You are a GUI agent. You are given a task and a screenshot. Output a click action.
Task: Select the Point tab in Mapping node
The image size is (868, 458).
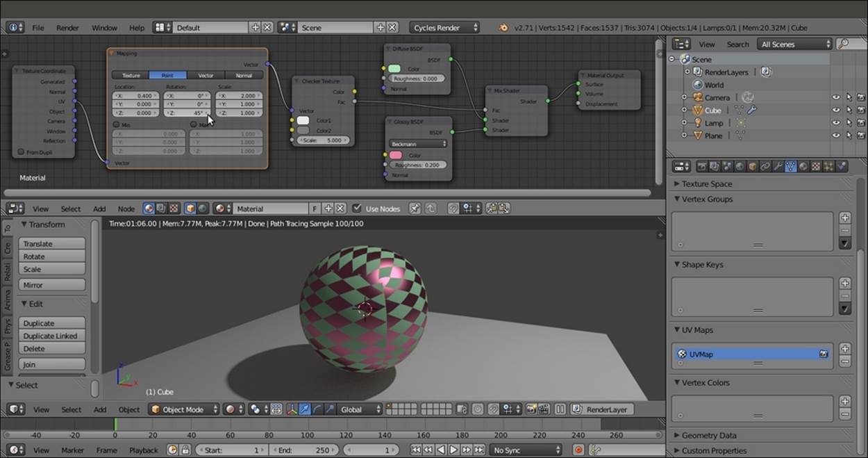(168, 75)
